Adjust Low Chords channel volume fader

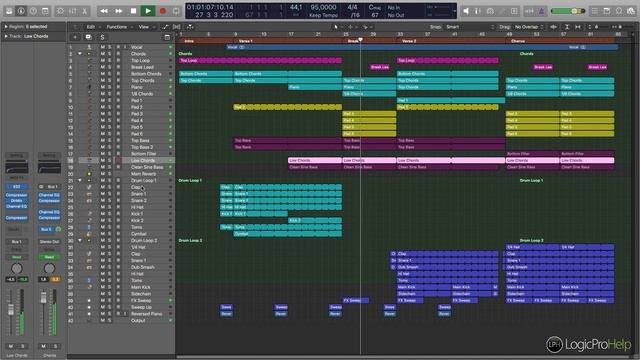(x=11, y=310)
